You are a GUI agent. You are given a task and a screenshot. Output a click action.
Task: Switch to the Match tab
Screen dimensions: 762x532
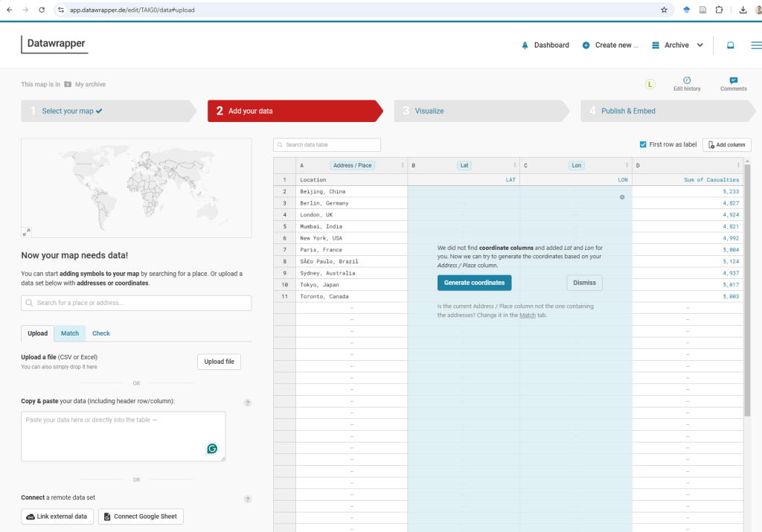tap(70, 333)
